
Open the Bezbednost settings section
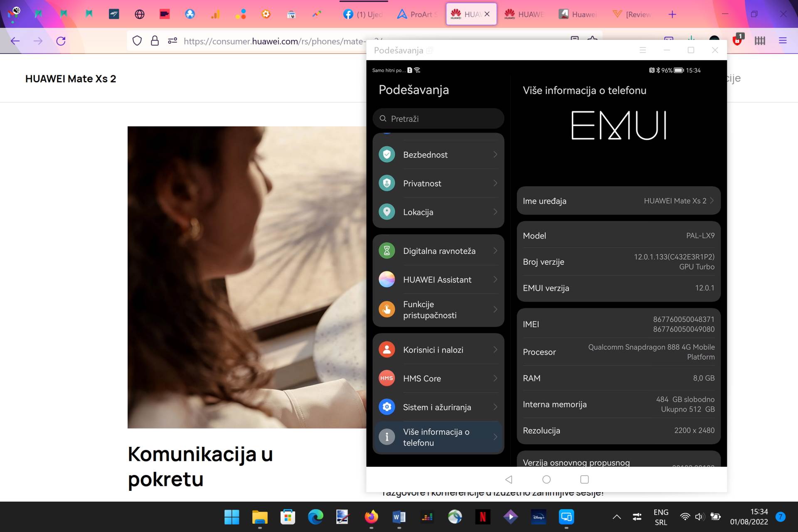coord(425,154)
